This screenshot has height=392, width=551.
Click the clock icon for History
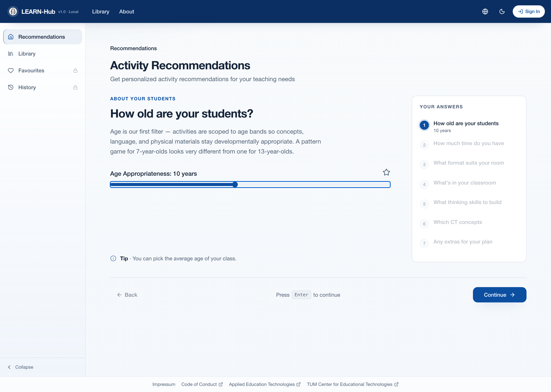click(x=11, y=87)
